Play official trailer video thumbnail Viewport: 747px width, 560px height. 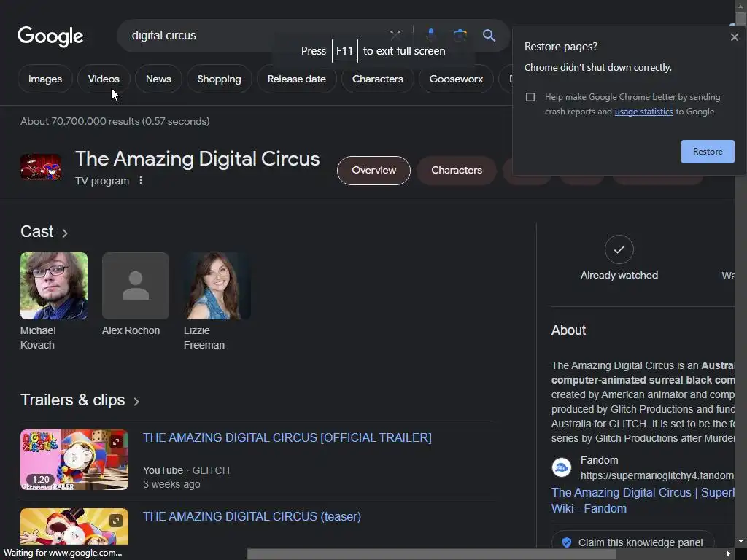tap(74, 459)
